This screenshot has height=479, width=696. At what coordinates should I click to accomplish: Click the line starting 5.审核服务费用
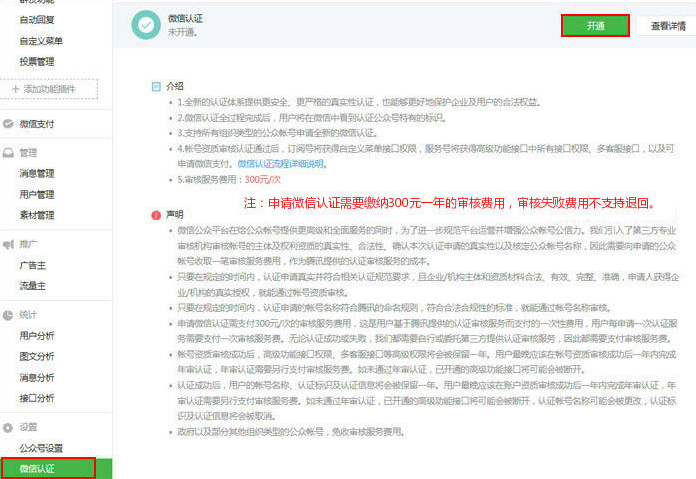click(x=229, y=180)
